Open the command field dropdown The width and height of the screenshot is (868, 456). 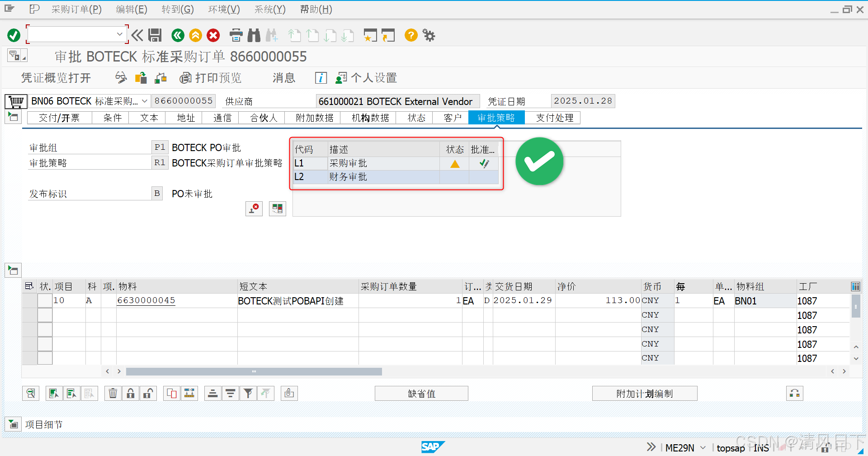(120, 34)
